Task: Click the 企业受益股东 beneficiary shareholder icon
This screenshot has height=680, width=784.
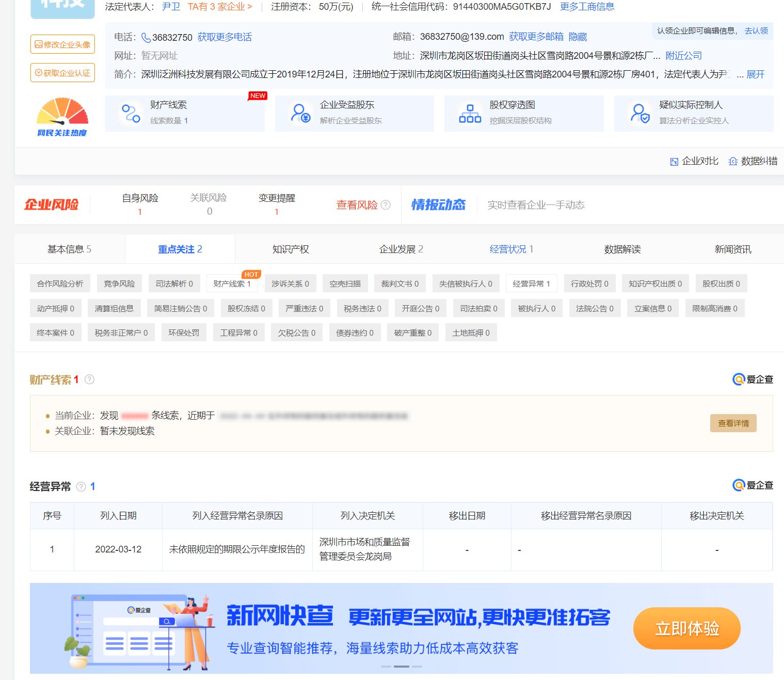Action: click(300, 113)
